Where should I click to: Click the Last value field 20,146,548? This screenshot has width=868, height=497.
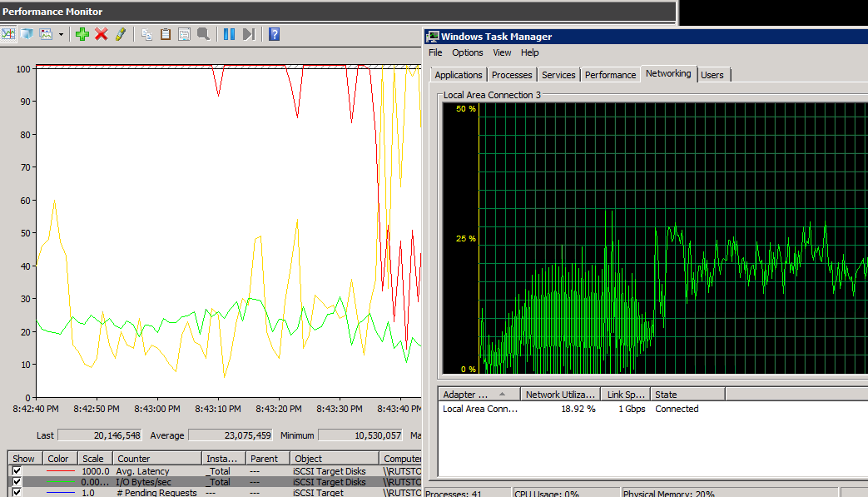[100, 435]
